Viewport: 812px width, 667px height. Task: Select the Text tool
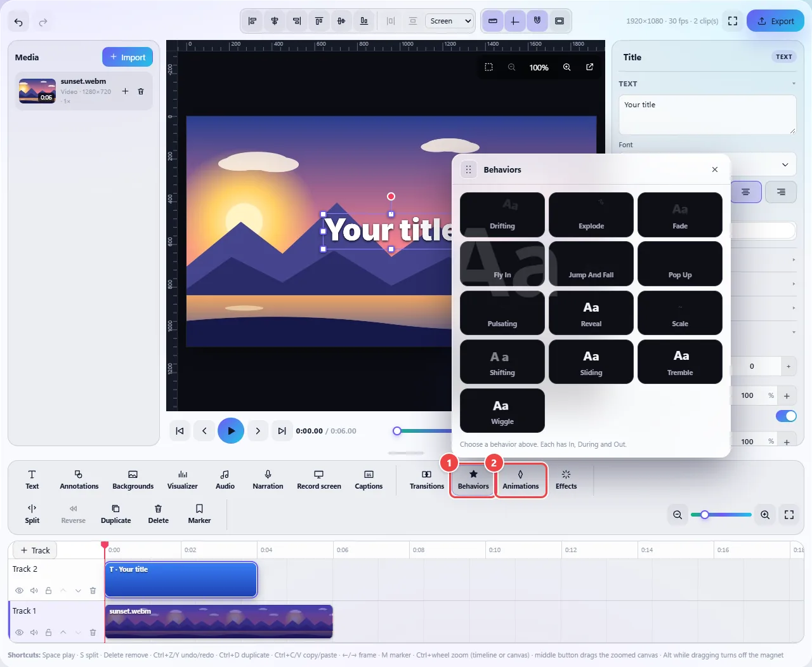32,480
